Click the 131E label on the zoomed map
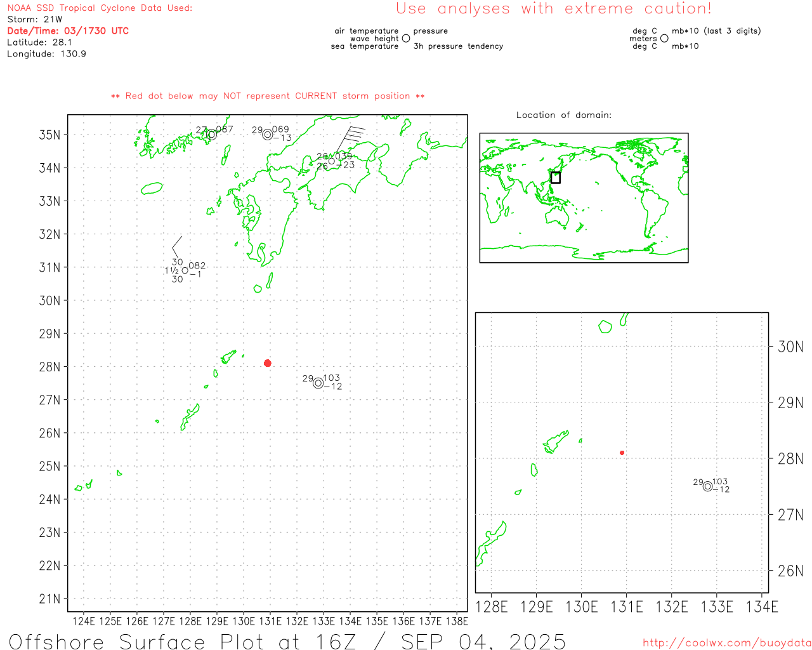 pyautogui.click(x=627, y=607)
